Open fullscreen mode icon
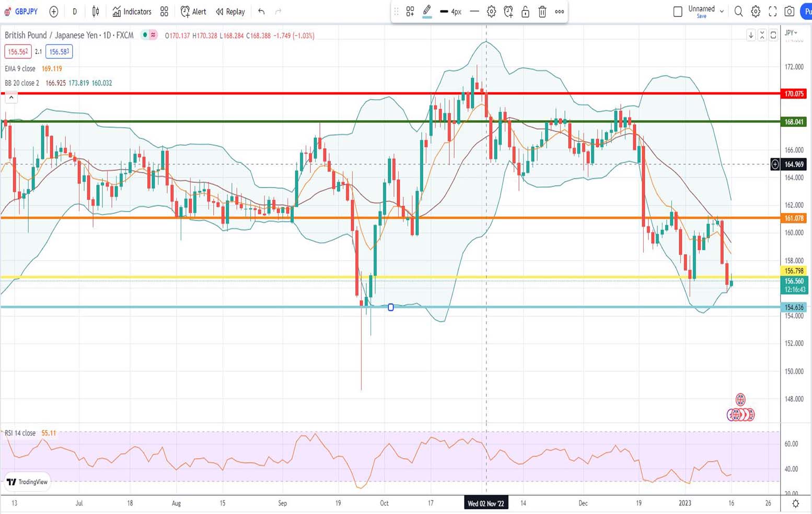The width and height of the screenshot is (812, 514). click(x=772, y=11)
